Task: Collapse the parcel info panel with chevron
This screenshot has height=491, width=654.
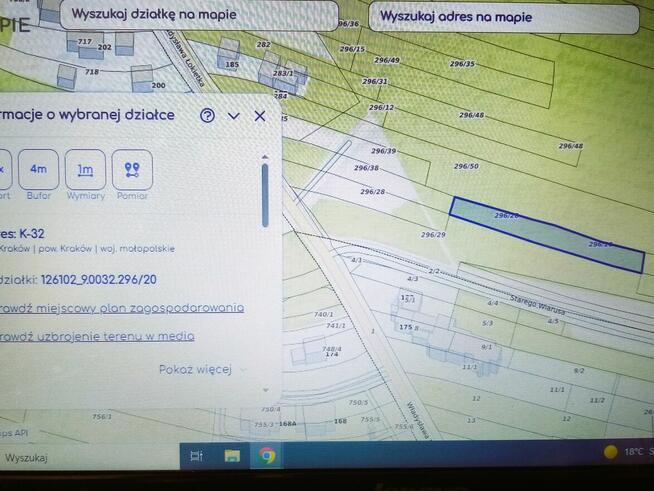Action: pyautogui.click(x=234, y=115)
